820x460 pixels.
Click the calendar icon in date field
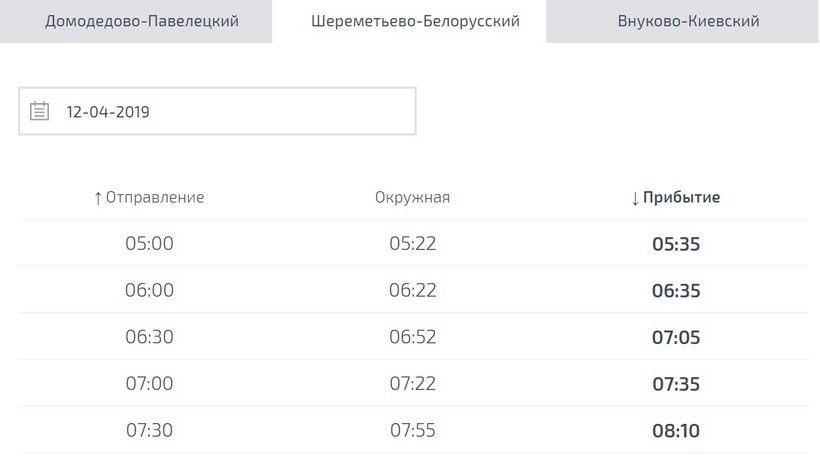pos(39,111)
